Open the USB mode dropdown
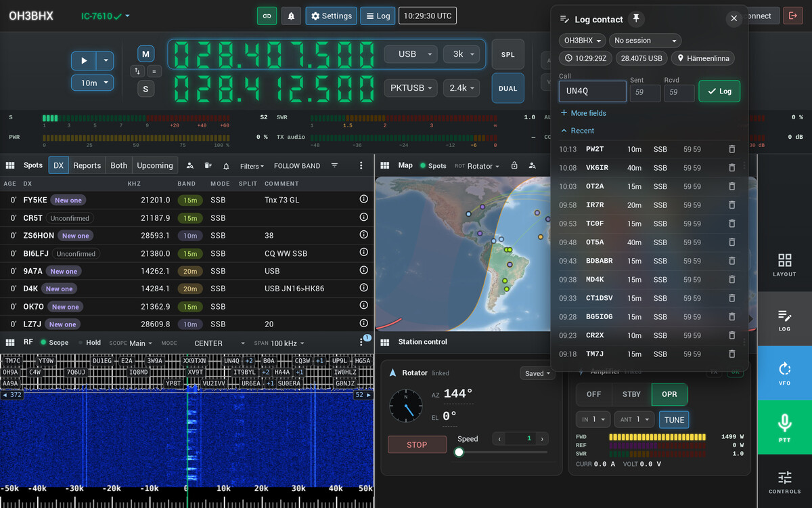 [x=411, y=54]
